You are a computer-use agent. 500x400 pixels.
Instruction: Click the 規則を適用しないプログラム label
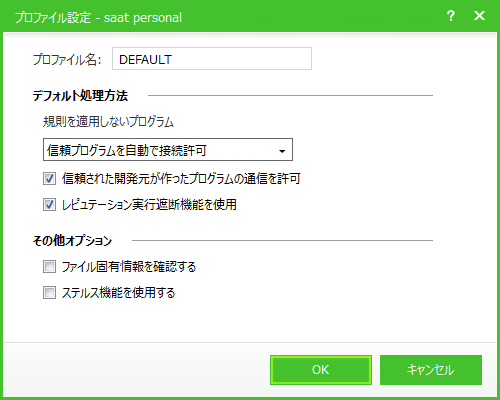click(108, 122)
